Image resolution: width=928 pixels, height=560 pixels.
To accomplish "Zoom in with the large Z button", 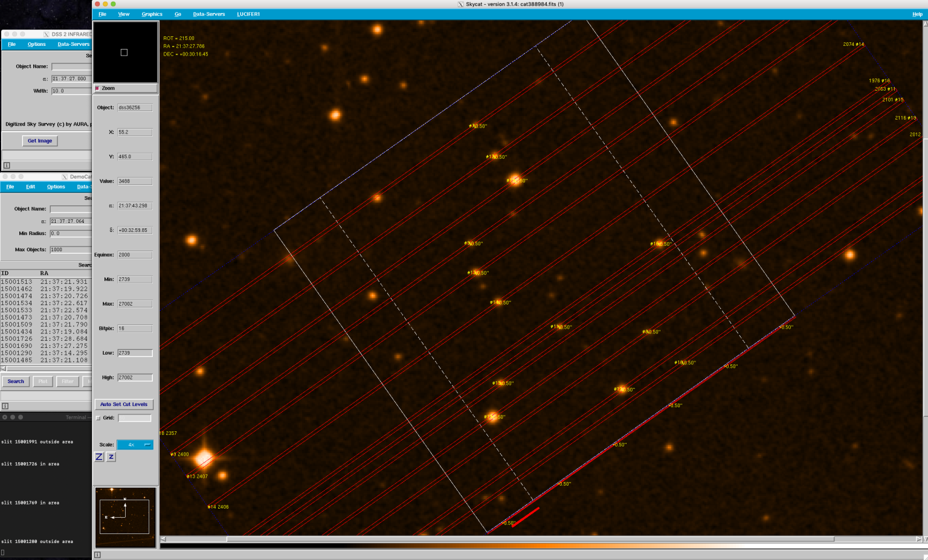I will point(99,457).
